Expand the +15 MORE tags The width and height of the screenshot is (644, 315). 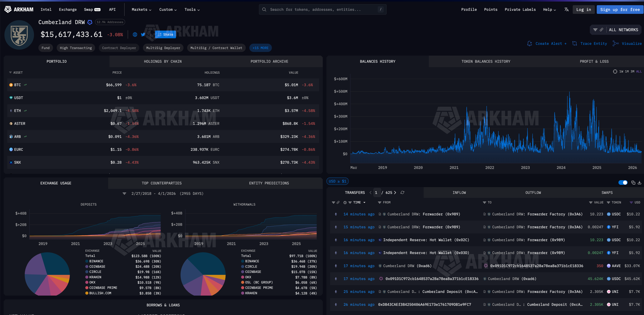click(261, 48)
